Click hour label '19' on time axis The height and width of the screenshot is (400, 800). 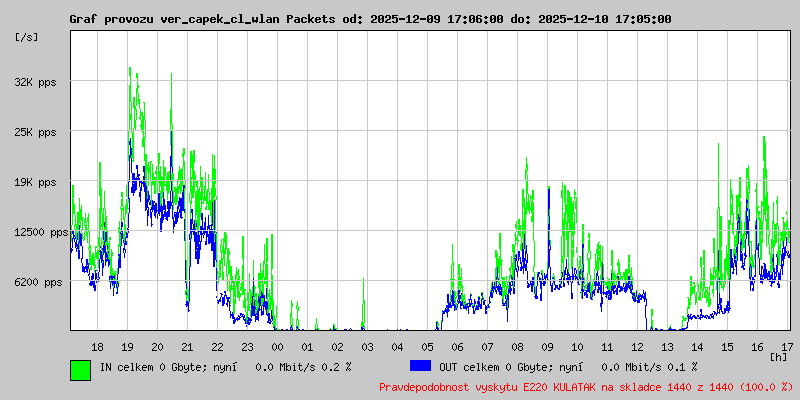coord(128,348)
